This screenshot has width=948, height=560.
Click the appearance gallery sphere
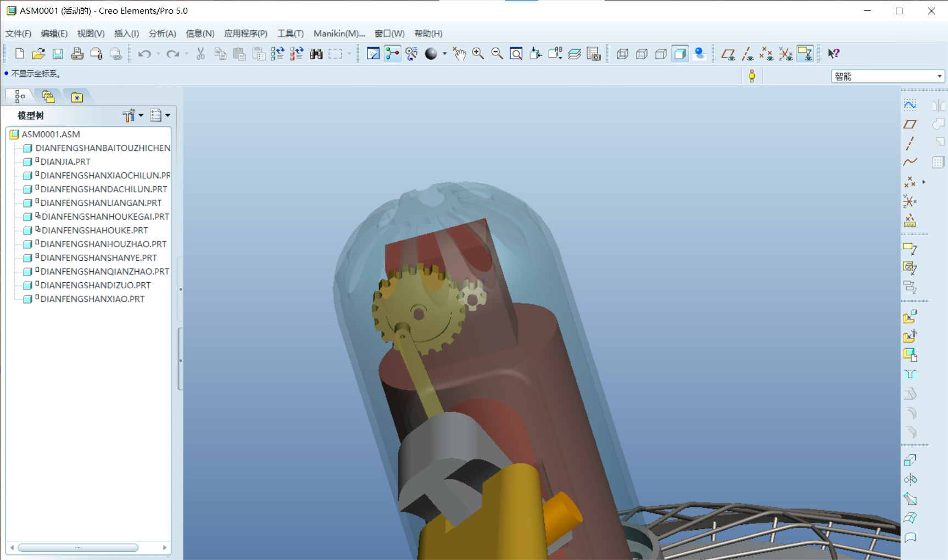431,54
